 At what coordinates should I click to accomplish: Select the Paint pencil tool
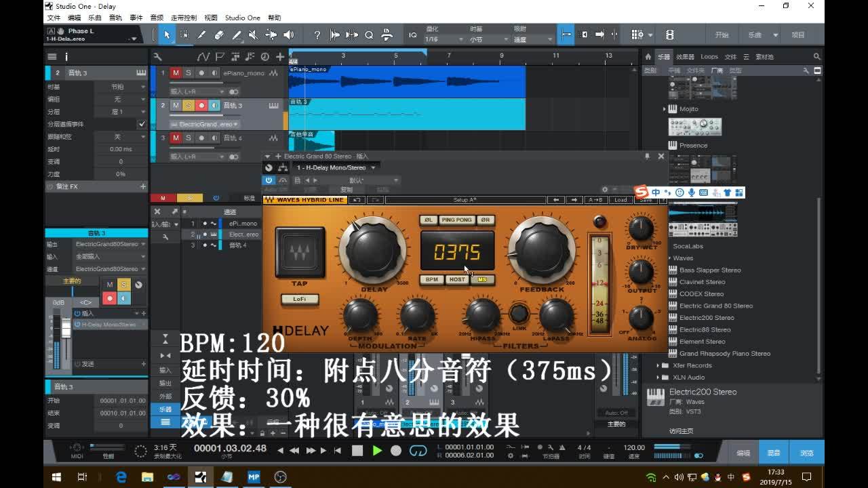tap(201, 35)
